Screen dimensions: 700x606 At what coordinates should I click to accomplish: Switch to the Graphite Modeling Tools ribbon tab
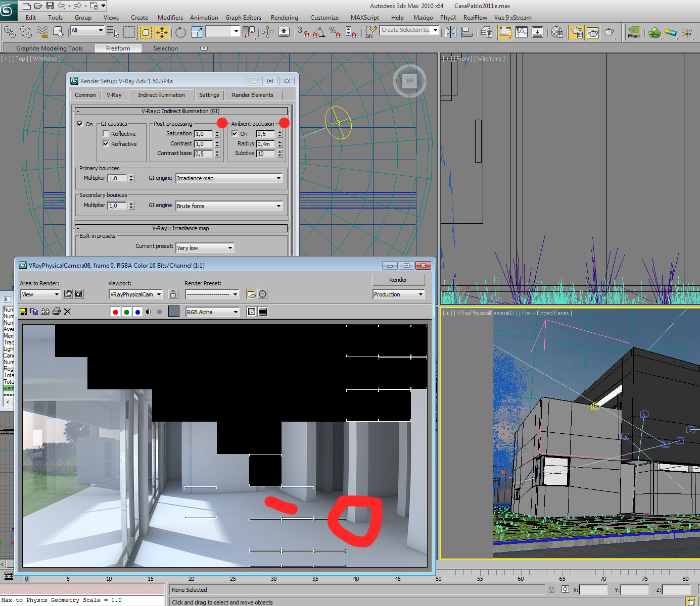click(50, 48)
